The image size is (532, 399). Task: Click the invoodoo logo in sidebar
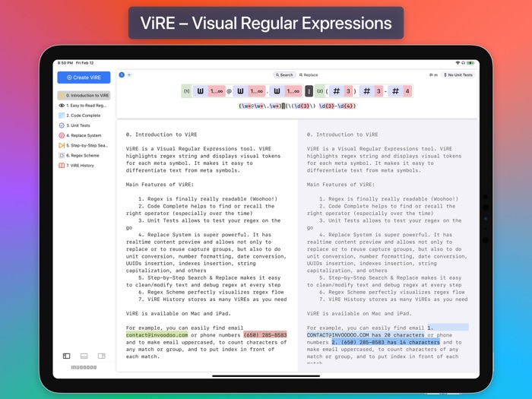[84, 367]
